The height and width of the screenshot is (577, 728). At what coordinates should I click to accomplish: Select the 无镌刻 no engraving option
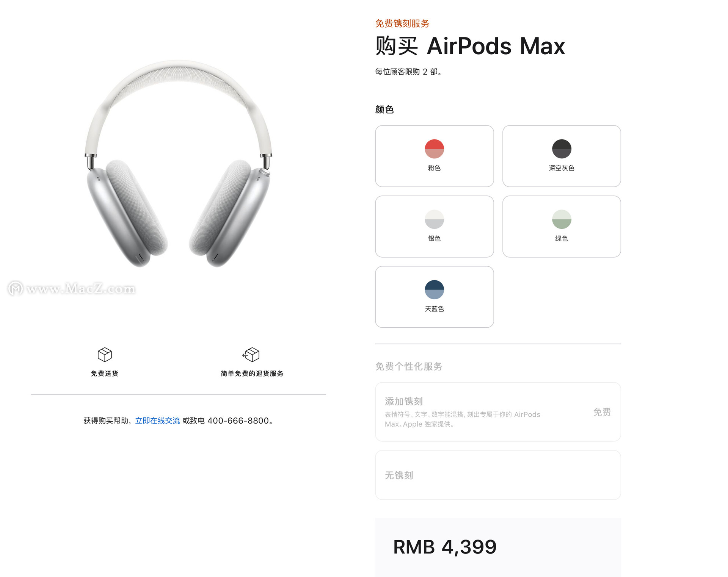point(498,475)
